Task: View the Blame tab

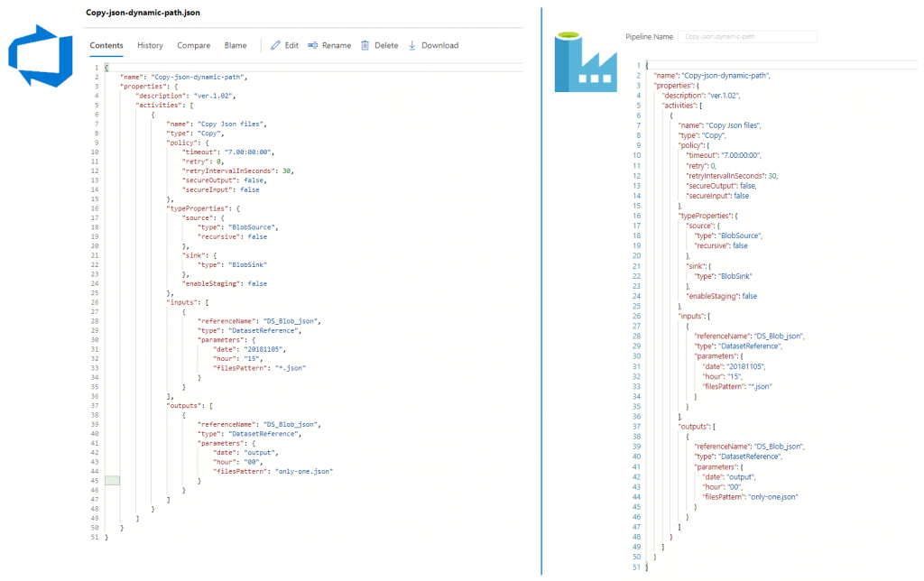Action: [x=236, y=44]
